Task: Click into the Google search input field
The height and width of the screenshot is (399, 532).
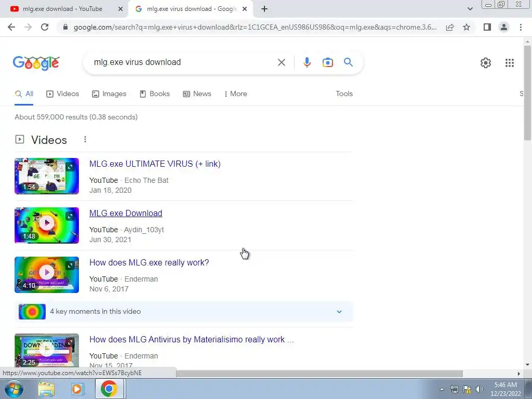Action: [x=183, y=62]
